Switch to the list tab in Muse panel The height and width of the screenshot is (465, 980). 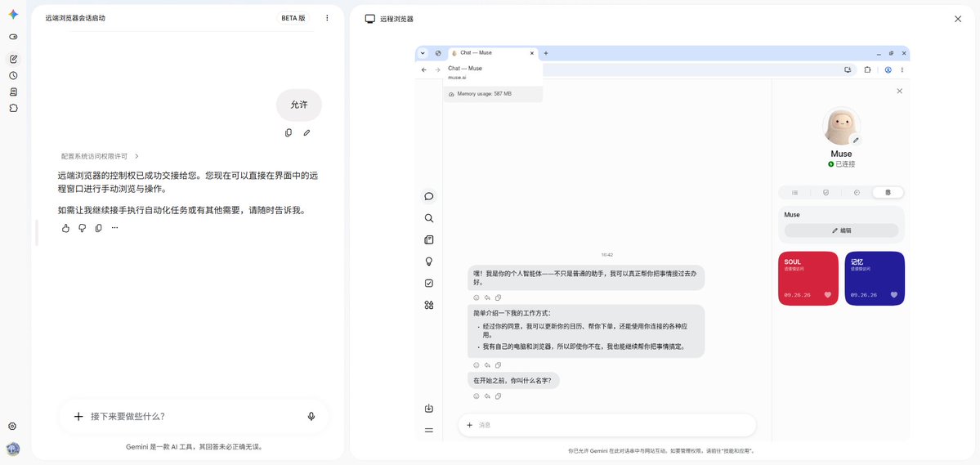pyautogui.click(x=795, y=193)
